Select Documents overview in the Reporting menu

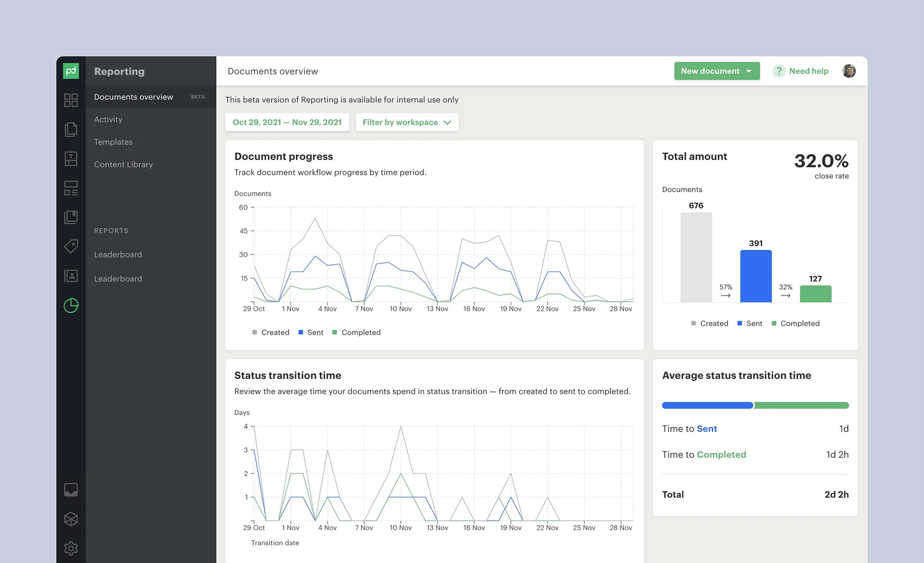(134, 97)
